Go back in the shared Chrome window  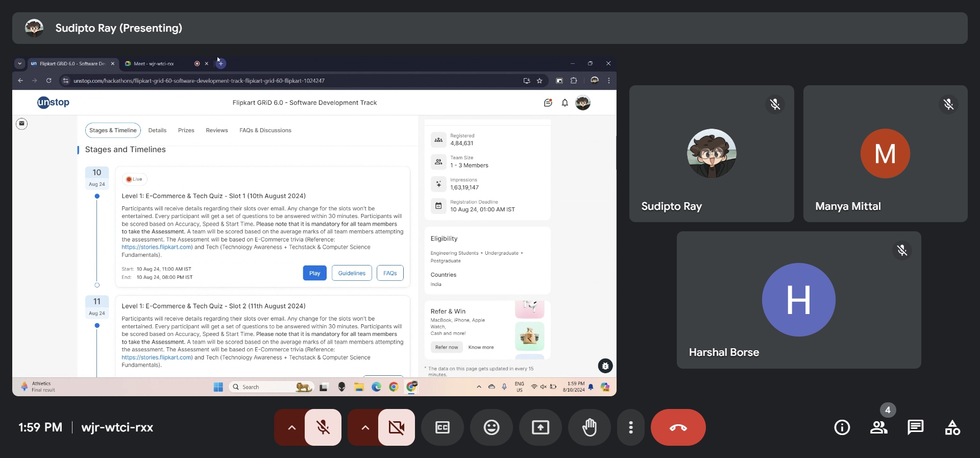(20, 81)
